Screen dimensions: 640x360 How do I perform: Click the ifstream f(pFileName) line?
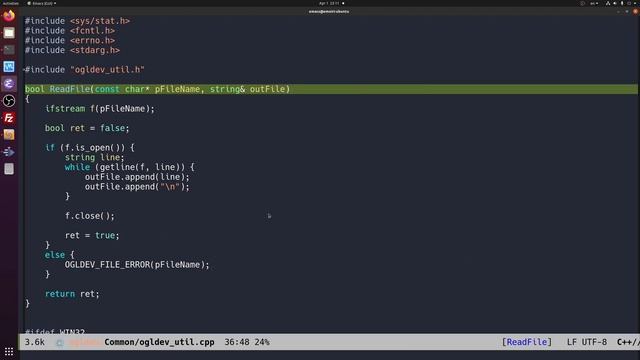tap(100, 109)
